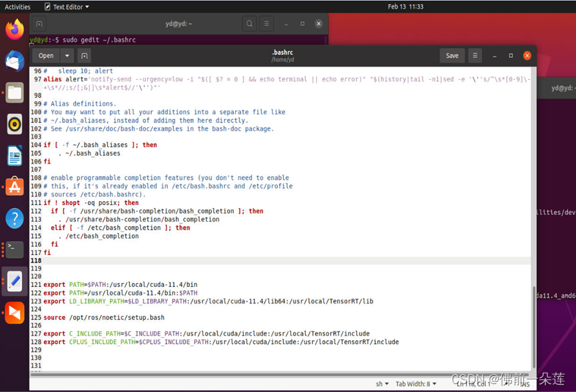Click line 121 export PATH cuda-11.4/bin
The image size is (576, 392).
pyautogui.click(x=121, y=284)
